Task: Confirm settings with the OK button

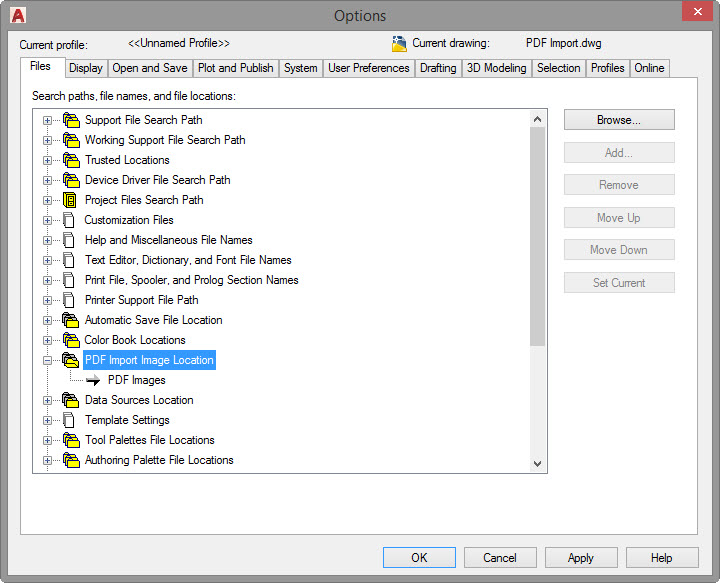Action: (419, 558)
